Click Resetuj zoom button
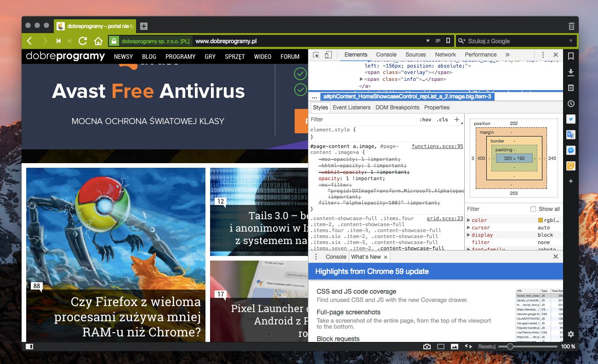This screenshot has height=364, width=598. click(x=486, y=347)
